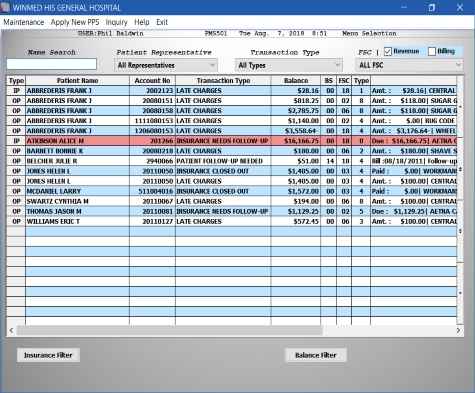Click the horizontal scrollbar thumb

tap(170, 330)
